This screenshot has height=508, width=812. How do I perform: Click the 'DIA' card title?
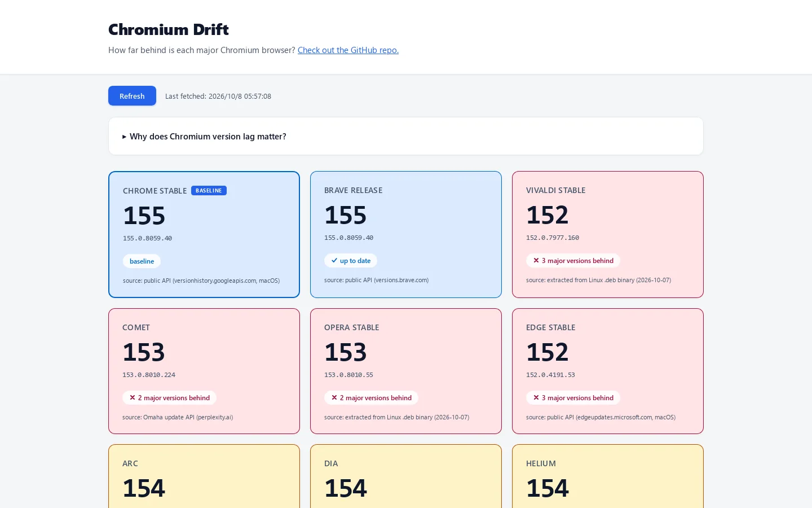point(331,463)
